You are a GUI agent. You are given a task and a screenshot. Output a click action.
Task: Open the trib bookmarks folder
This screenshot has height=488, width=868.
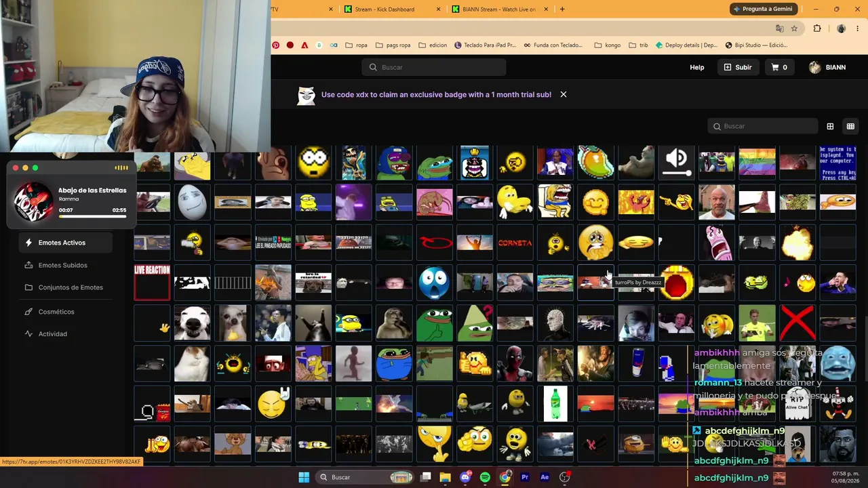(x=639, y=45)
